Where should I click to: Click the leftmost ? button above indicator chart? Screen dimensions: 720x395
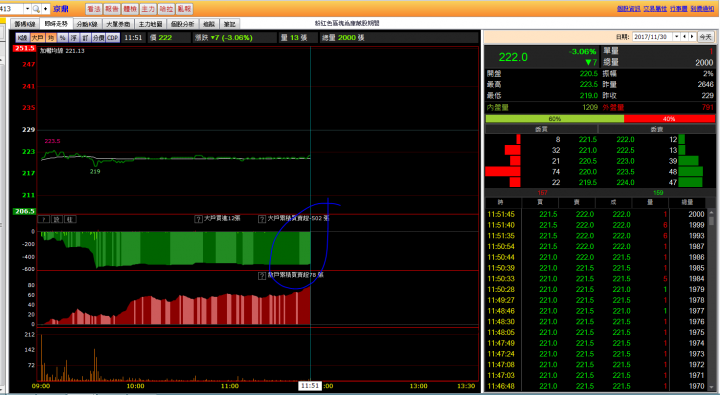click(x=44, y=220)
